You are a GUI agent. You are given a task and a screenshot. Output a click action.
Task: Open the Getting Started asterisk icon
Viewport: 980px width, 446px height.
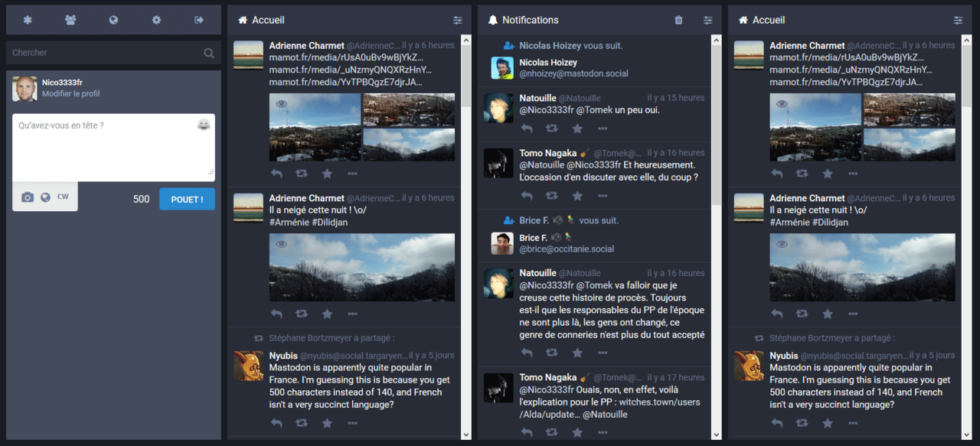(28, 20)
